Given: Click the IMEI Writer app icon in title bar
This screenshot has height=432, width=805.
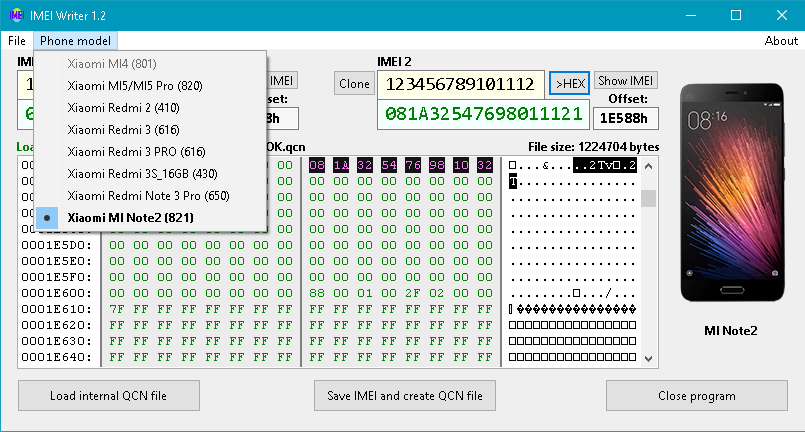Looking at the screenshot, I should pos(15,15).
